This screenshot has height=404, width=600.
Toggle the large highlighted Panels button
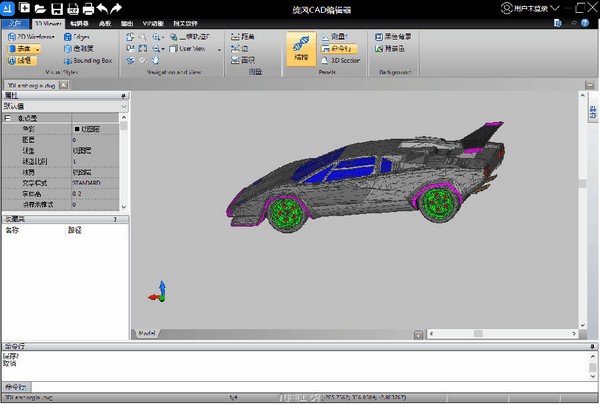coord(299,49)
